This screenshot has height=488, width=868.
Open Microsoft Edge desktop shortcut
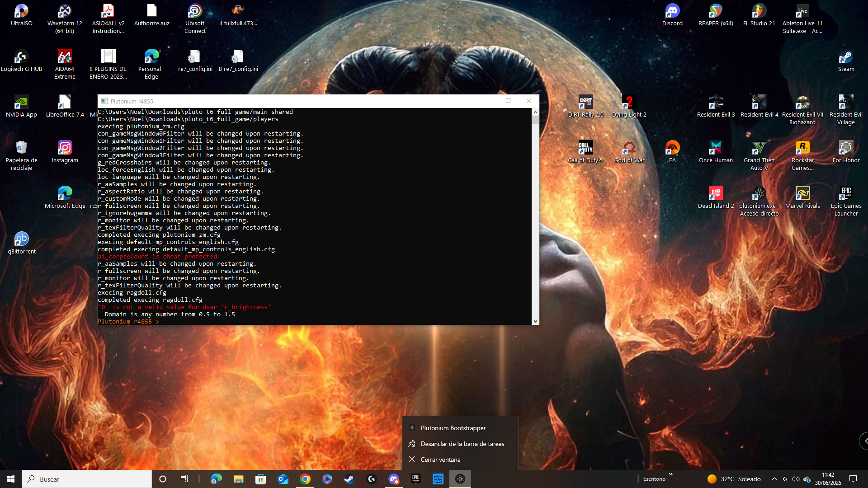tap(65, 198)
